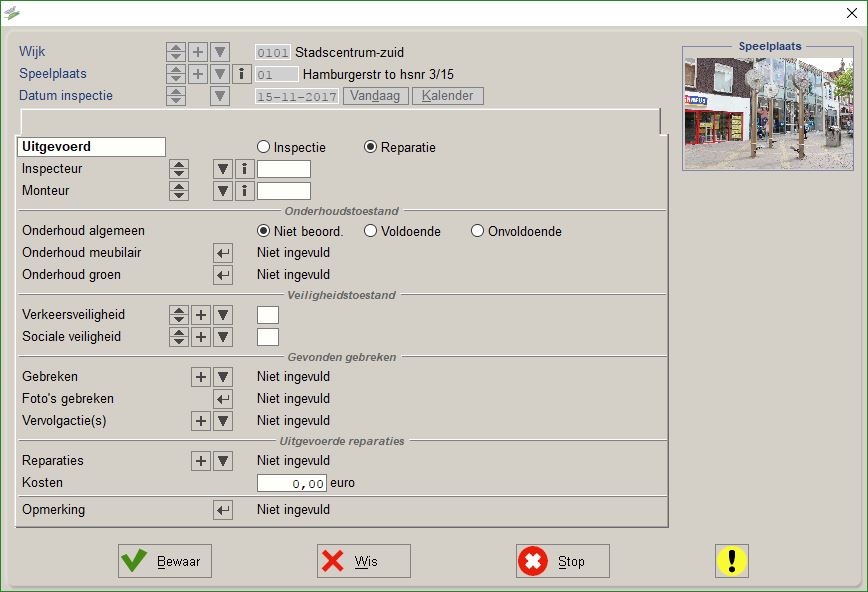This screenshot has width=868, height=592.
Task: Close the window with the X button
Action: (852, 13)
